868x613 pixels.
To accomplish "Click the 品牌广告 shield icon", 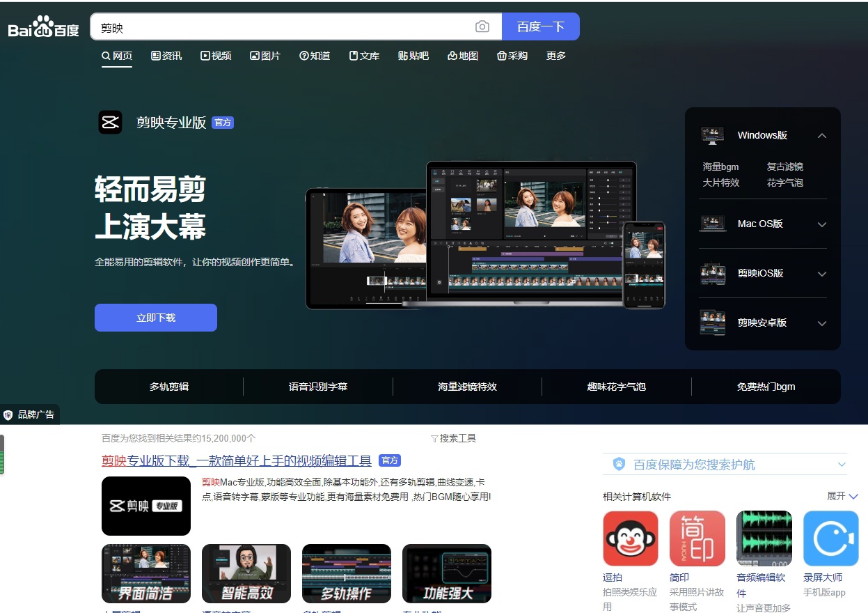I will click(8, 414).
